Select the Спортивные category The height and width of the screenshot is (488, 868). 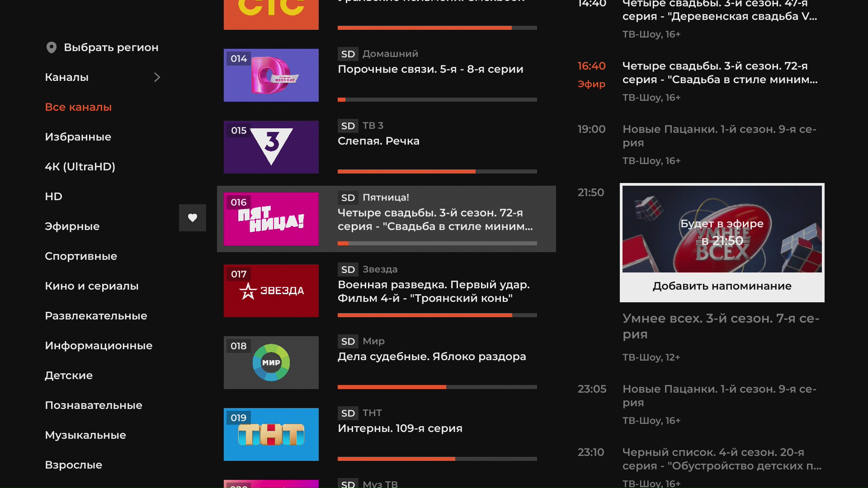(x=81, y=256)
